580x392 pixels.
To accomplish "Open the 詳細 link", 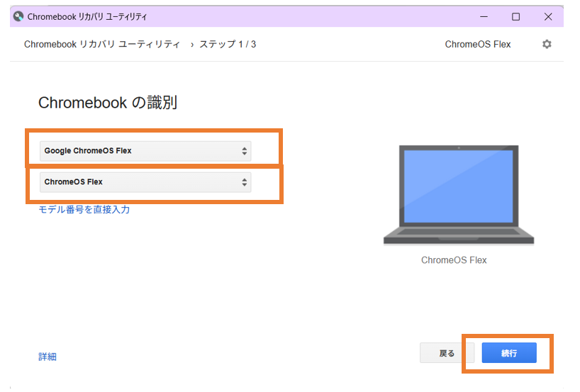I will point(48,357).
